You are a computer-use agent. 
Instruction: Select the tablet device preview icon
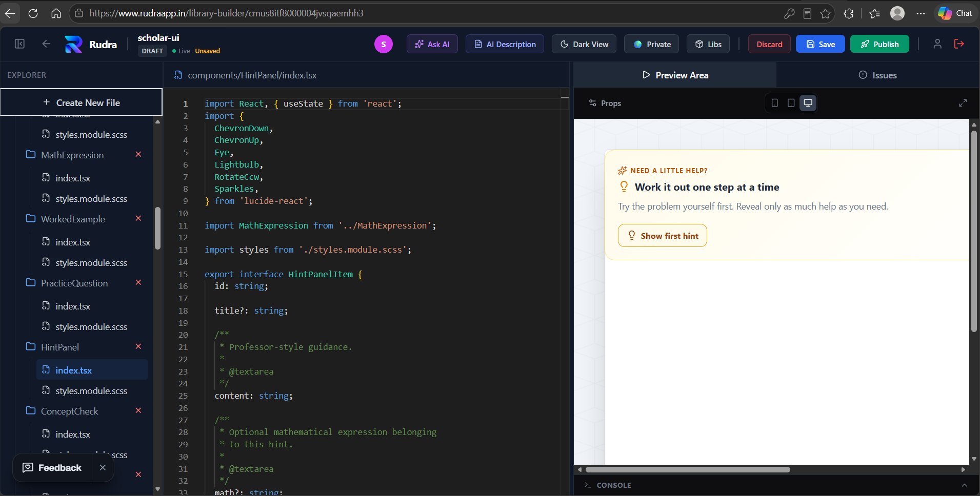[791, 103]
